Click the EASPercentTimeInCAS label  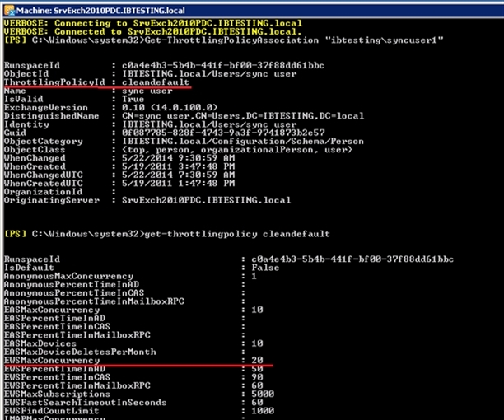coord(57,326)
